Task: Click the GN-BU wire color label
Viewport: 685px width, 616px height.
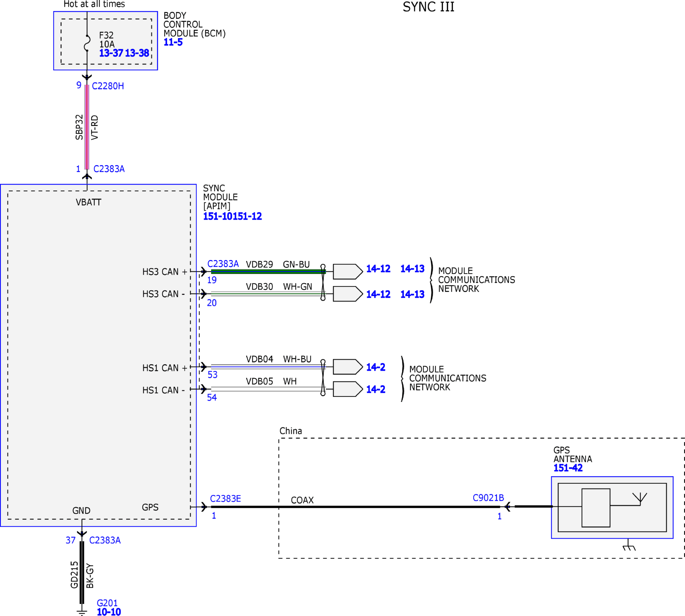Action: pyautogui.click(x=296, y=264)
